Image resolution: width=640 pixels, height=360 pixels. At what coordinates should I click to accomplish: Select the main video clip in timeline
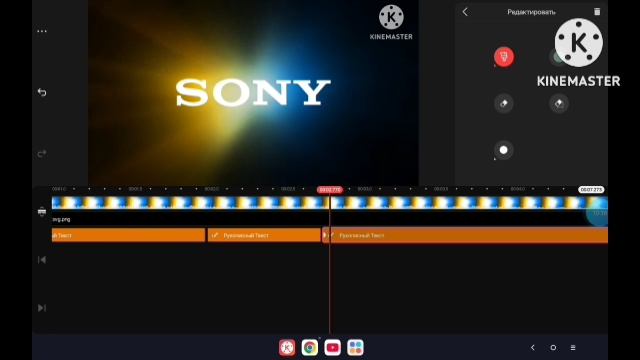click(330, 203)
